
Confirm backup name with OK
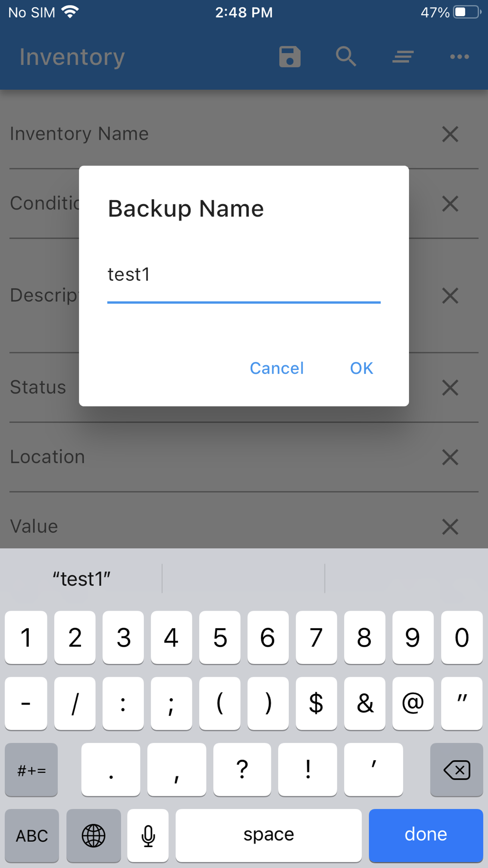pyautogui.click(x=361, y=368)
